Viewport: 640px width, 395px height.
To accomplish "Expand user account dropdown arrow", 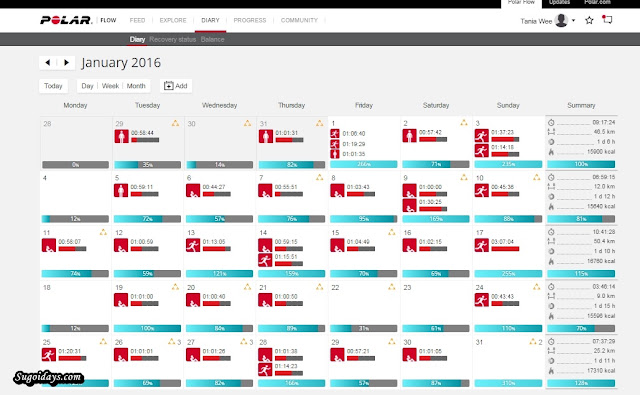I will [x=573, y=20].
